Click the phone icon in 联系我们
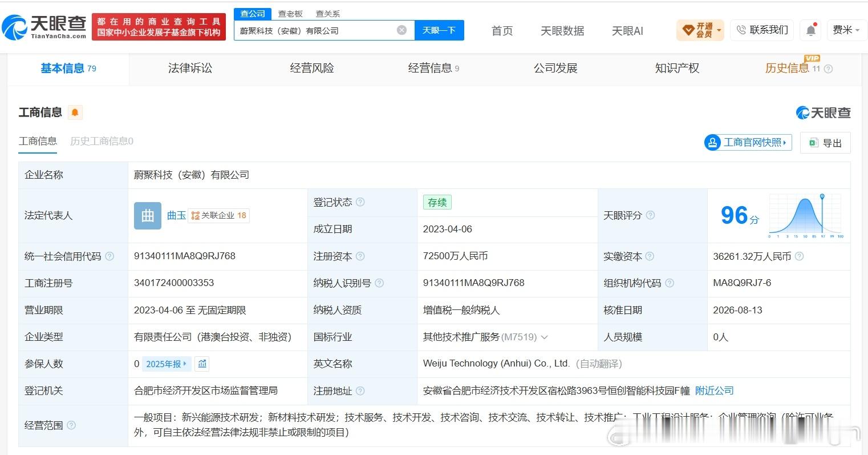 (741, 30)
